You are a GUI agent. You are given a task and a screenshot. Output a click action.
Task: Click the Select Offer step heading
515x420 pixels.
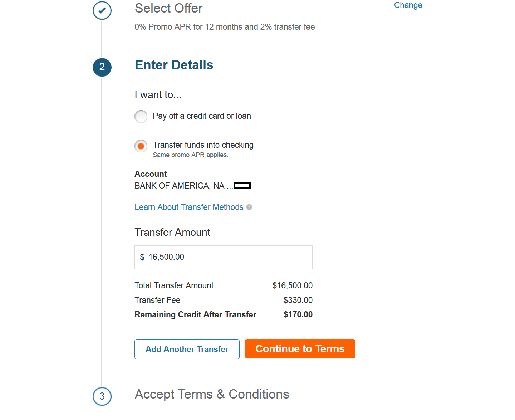(169, 8)
